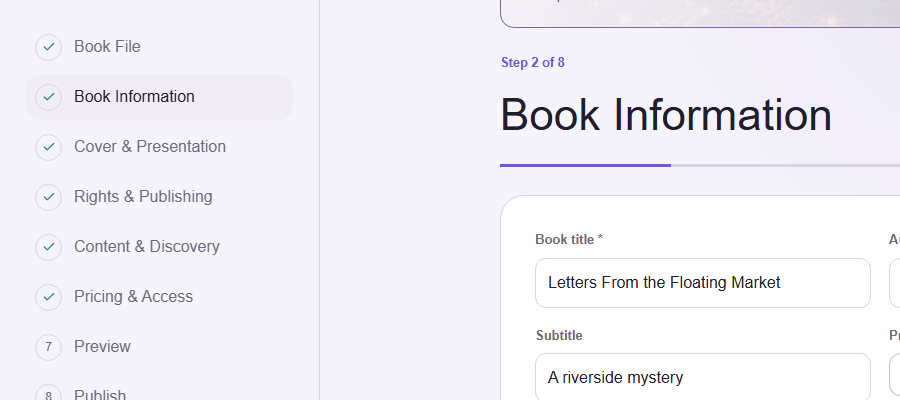The width and height of the screenshot is (900, 400).
Task: Jump to Pricing & Access step
Action: (x=159, y=297)
